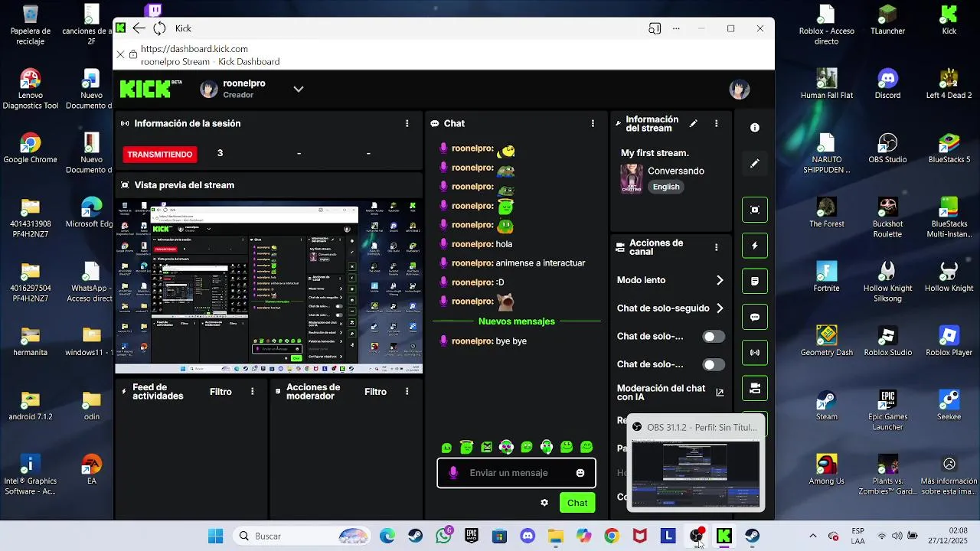Image resolution: width=980 pixels, height=551 pixels.
Task: Edit stream info with pencil icon
Action: coord(694,123)
